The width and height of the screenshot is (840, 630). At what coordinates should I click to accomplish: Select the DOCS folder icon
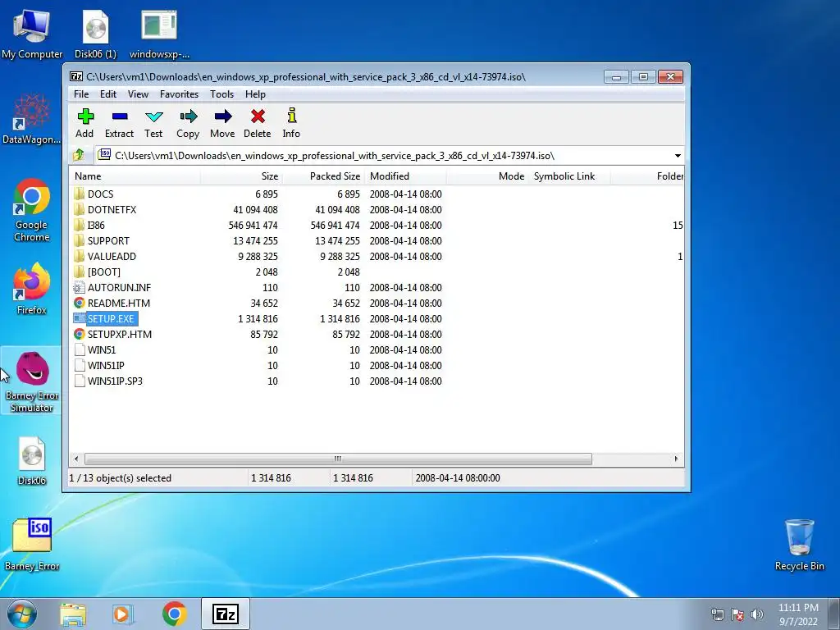point(80,194)
